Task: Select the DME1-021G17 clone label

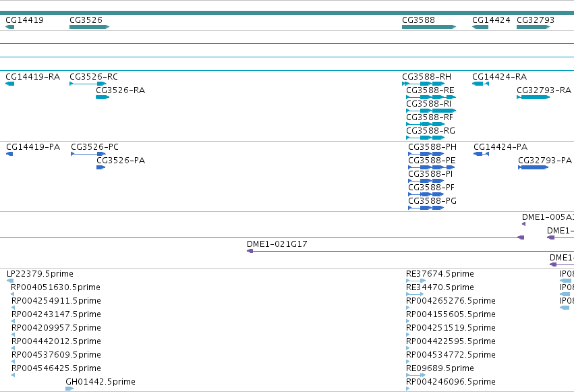Action: coord(277,244)
